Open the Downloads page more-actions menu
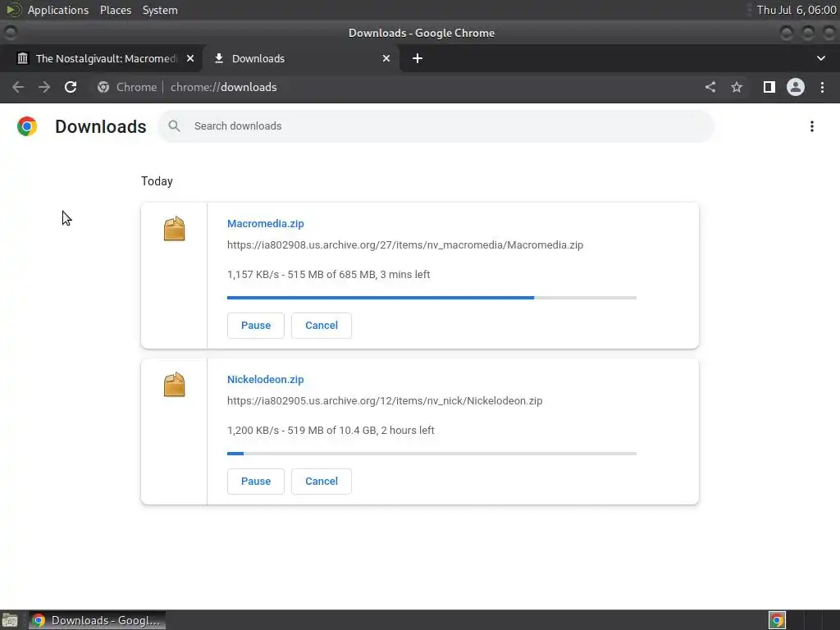Image resolution: width=840 pixels, height=630 pixels. tap(812, 126)
